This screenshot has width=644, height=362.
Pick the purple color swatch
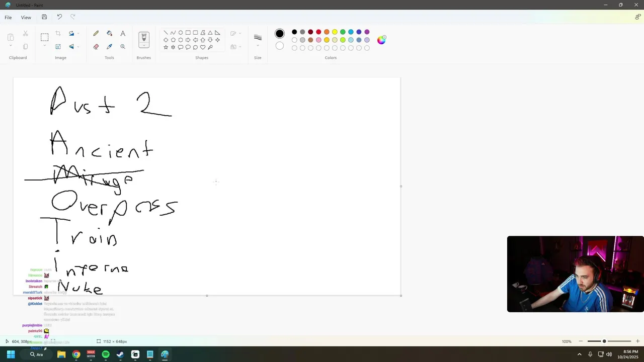point(367,32)
